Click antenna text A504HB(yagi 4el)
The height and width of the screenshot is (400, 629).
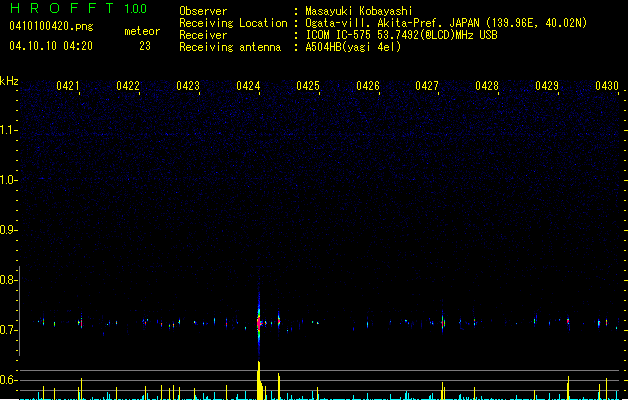tap(353, 47)
